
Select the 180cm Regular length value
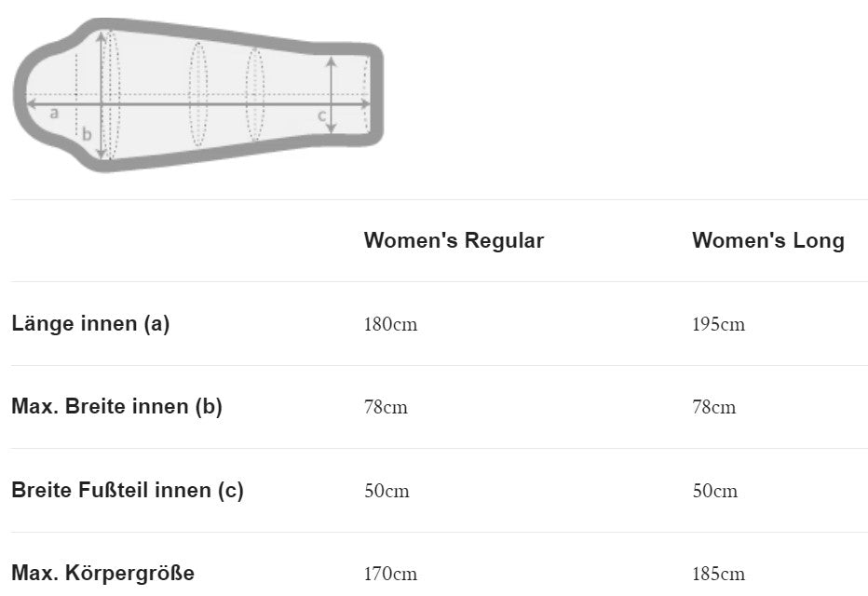tap(390, 325)
